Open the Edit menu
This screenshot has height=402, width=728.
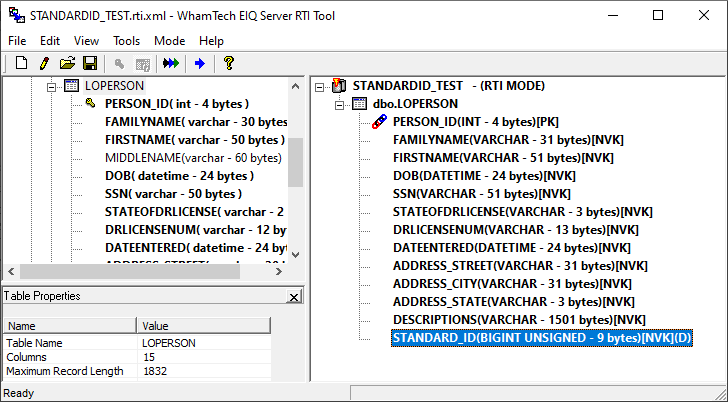[50, 41]
